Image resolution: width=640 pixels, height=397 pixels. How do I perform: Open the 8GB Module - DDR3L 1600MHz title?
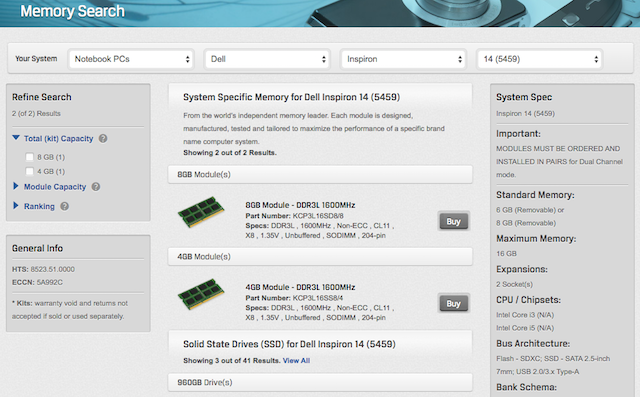(300, 205)
